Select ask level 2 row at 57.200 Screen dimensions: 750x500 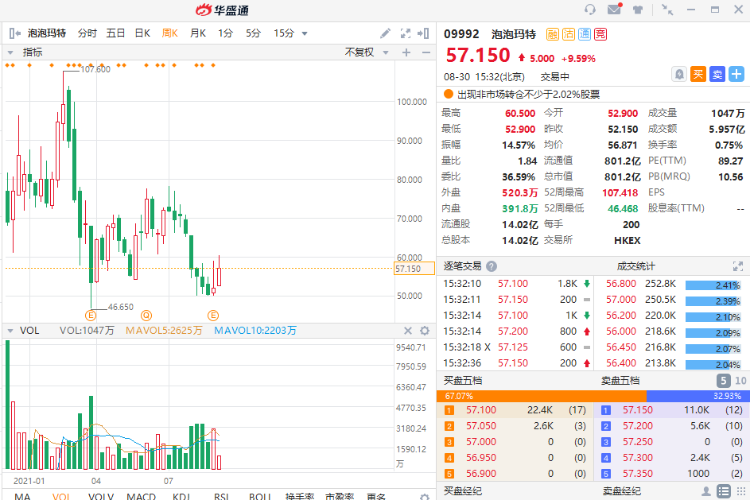coord(672,426)
